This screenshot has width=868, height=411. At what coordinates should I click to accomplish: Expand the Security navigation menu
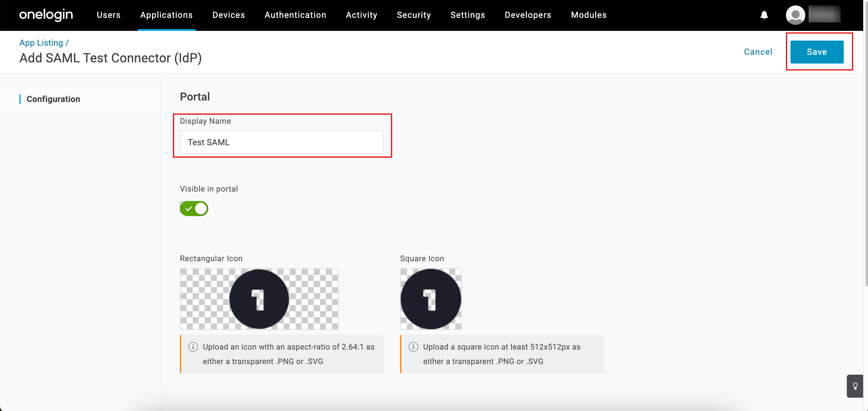413,15
